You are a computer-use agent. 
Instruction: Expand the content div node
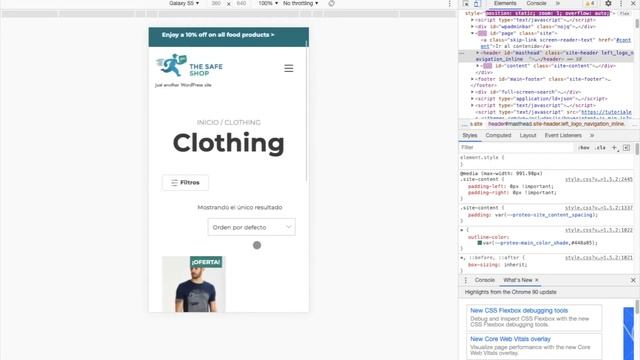(478, 66)
